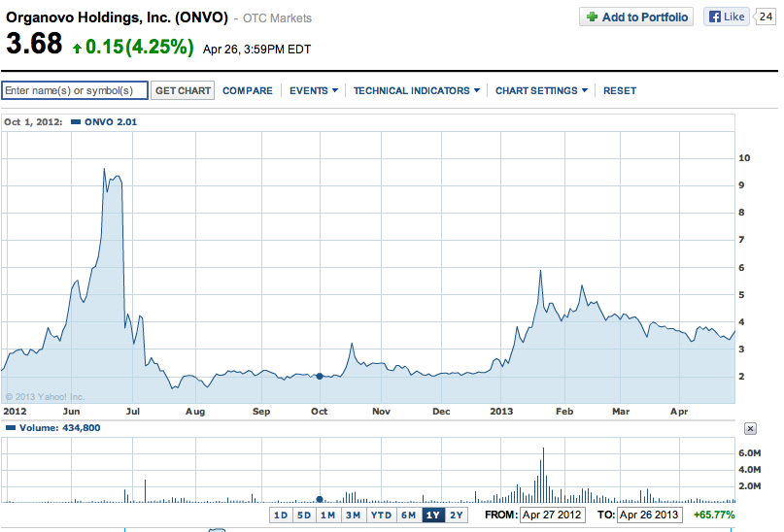Click the Jun label on the time axis
Screen dimensions: 784x532
click(x=72, y=411)
